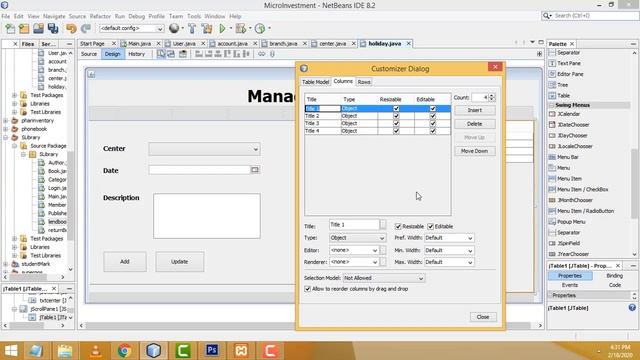Click JDateChooser component in Palette
This screenshot has height=360, width=640.
569,124
